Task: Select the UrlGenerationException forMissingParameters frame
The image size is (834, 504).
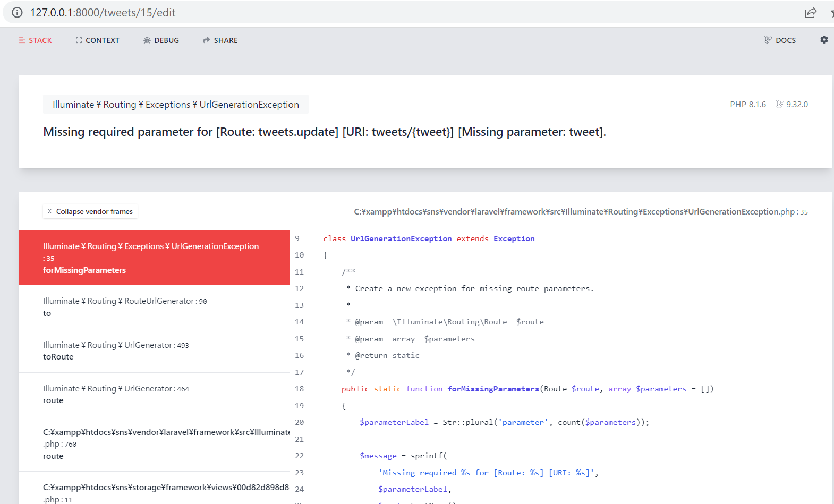Action: point(154,258)
